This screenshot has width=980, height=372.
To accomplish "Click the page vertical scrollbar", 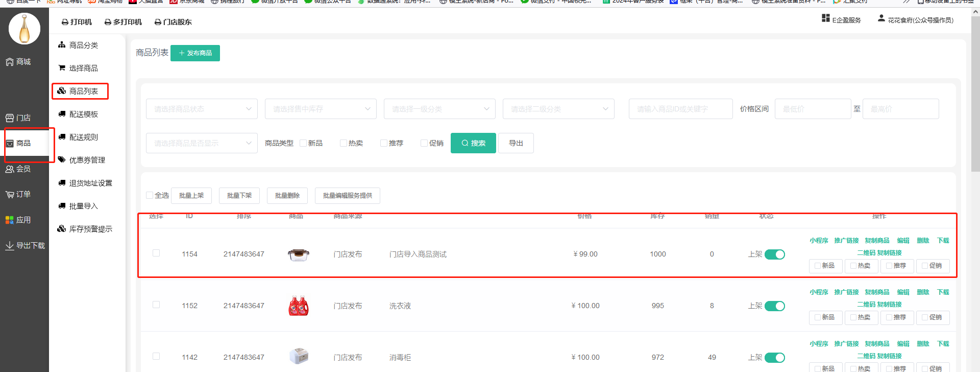I will (975, 102).
